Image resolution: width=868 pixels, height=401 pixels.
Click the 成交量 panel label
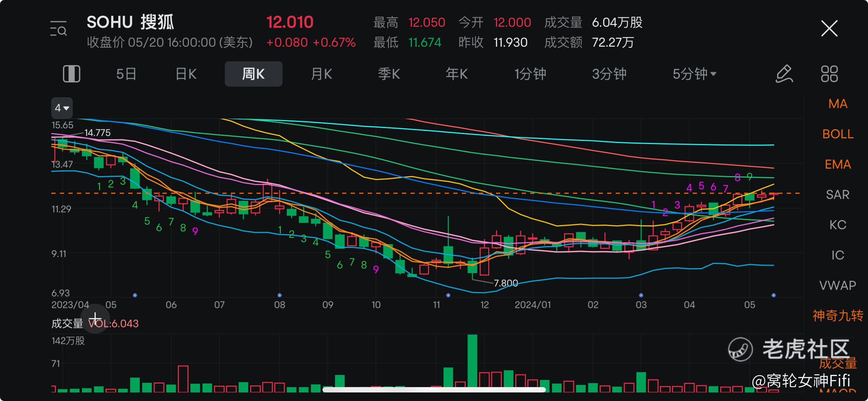[x=67, y=324]
